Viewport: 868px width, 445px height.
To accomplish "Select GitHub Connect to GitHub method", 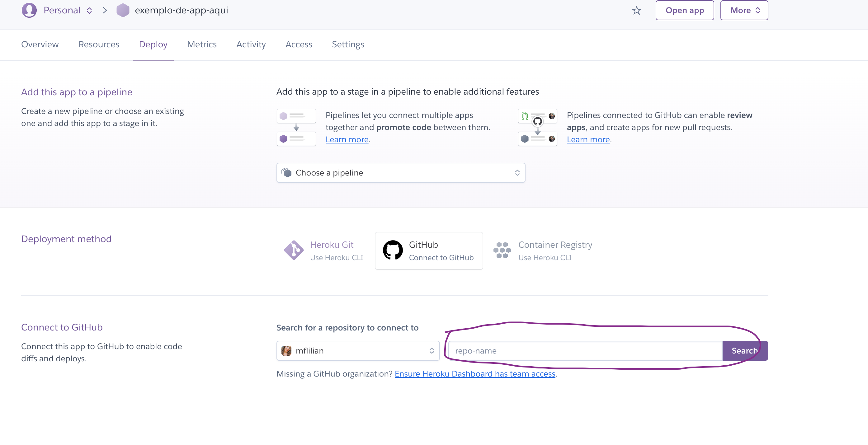I will point(429,251).
